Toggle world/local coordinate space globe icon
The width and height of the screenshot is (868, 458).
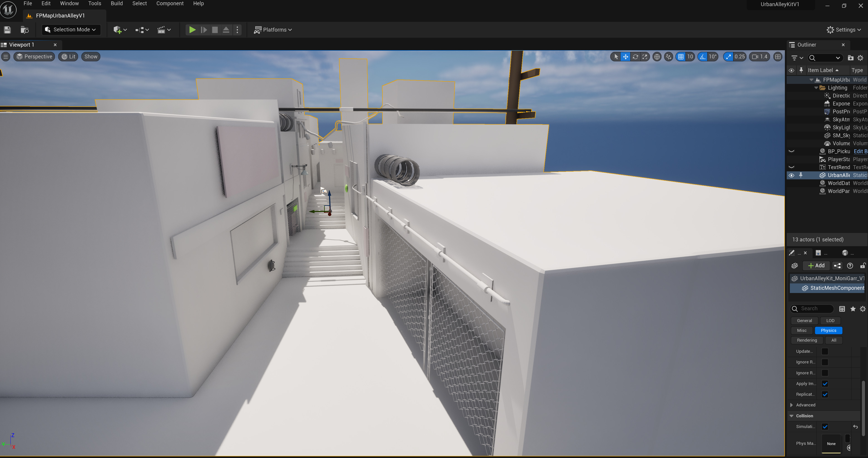point(657,57)
